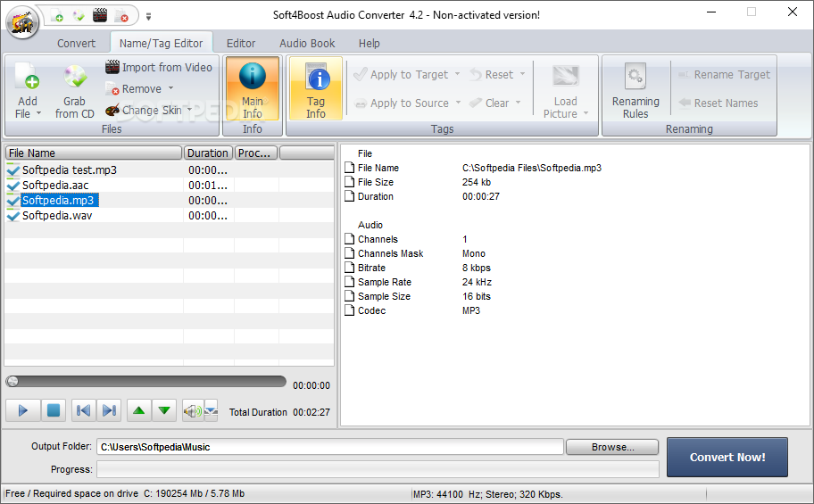
Task: Sort by File Name column header
Action: pos(94,153)
